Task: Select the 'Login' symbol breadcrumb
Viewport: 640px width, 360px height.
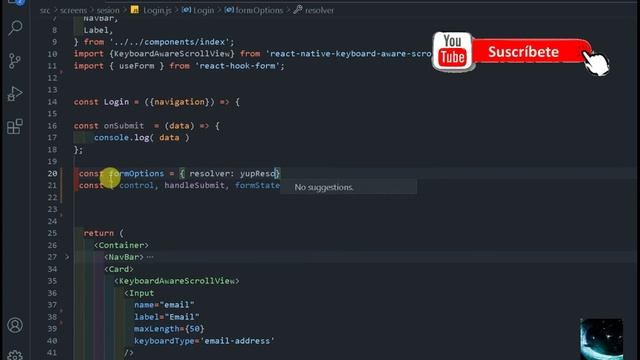Action: click(x=203, y=10)
